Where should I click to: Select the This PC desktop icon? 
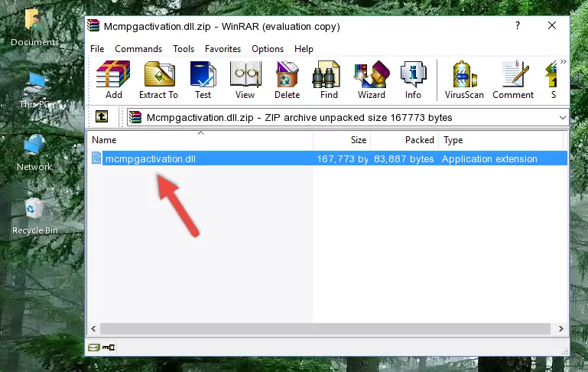(x=34, y=90)
